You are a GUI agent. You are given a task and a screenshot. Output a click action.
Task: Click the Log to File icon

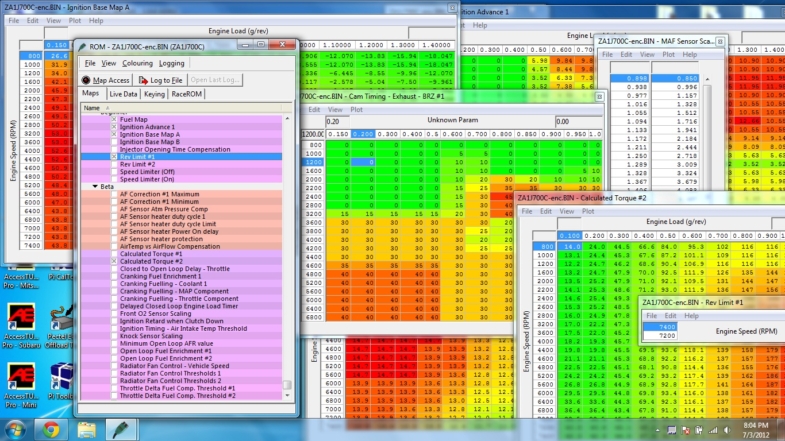coord(143,80)
